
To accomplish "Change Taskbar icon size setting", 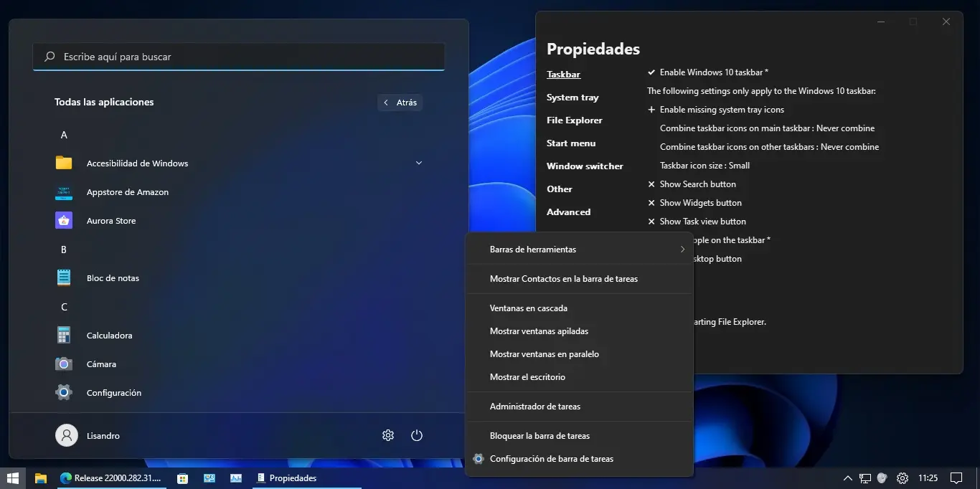I will [705, 166].
